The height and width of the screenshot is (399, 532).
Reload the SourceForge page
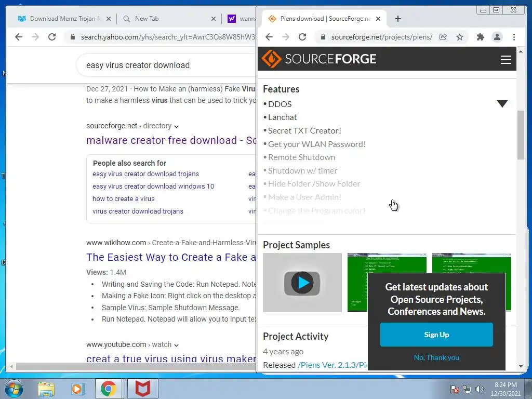click(x=302, y=37)
